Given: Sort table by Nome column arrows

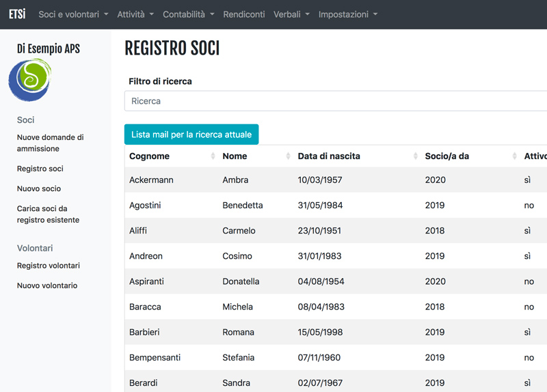Looking at the screenshot, I should [288, 156].
